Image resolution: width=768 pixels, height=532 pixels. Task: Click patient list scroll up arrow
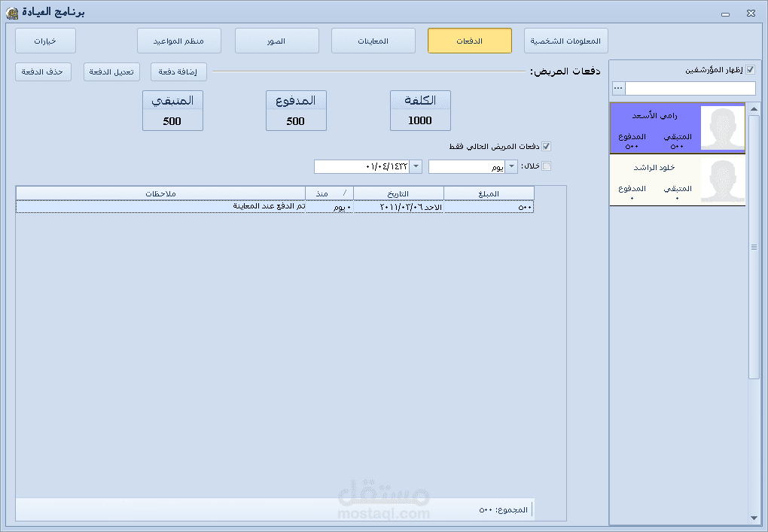[754, 108]
